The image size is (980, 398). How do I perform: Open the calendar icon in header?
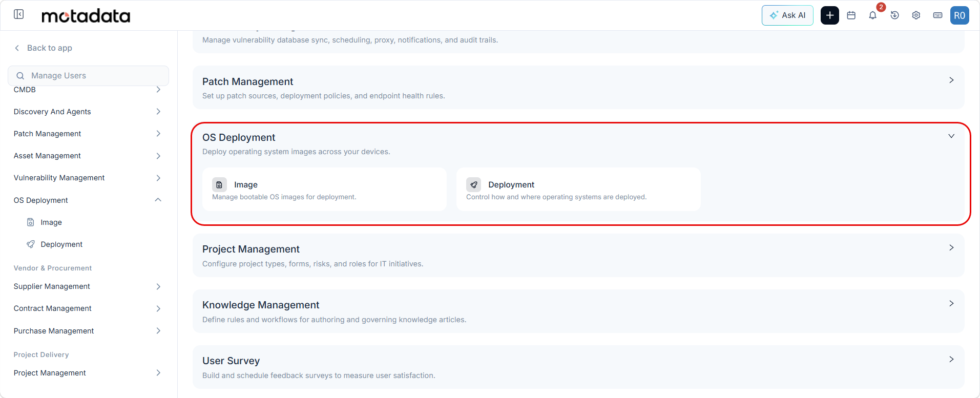pyautogui.click(x=851, y=15)
